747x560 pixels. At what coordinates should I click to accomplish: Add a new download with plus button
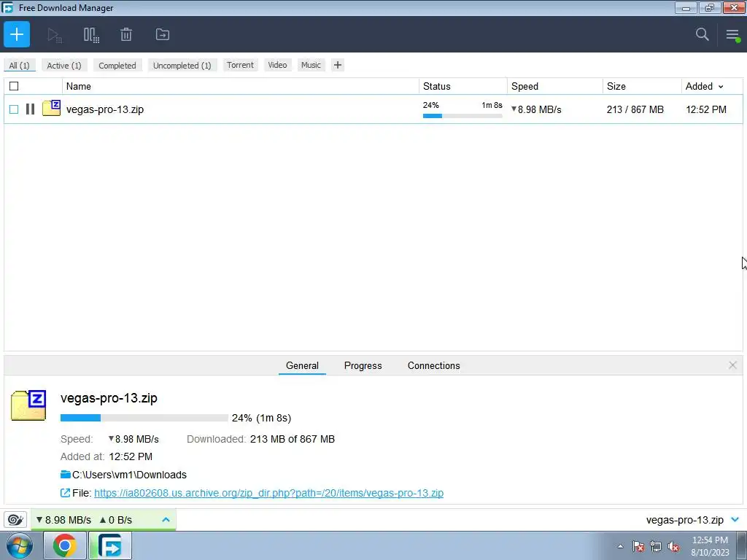point(17,34)
